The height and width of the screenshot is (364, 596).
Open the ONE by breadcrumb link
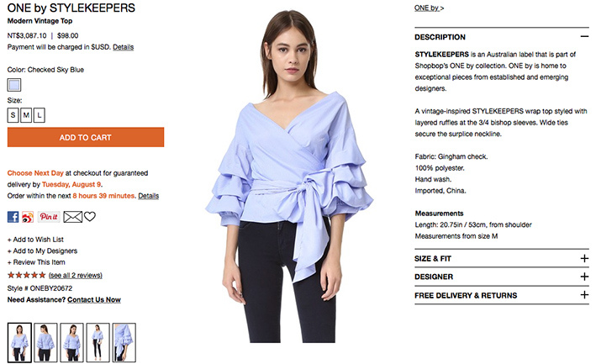[x=429, y=8]
